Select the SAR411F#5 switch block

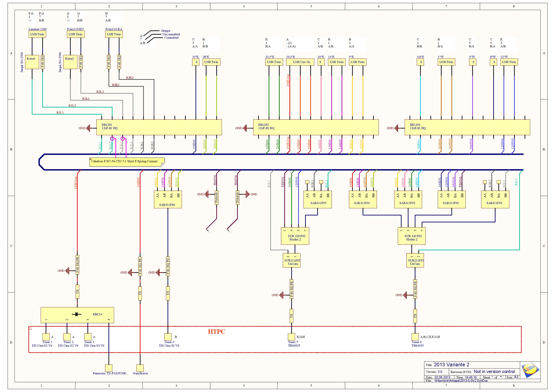click(317, 200)
